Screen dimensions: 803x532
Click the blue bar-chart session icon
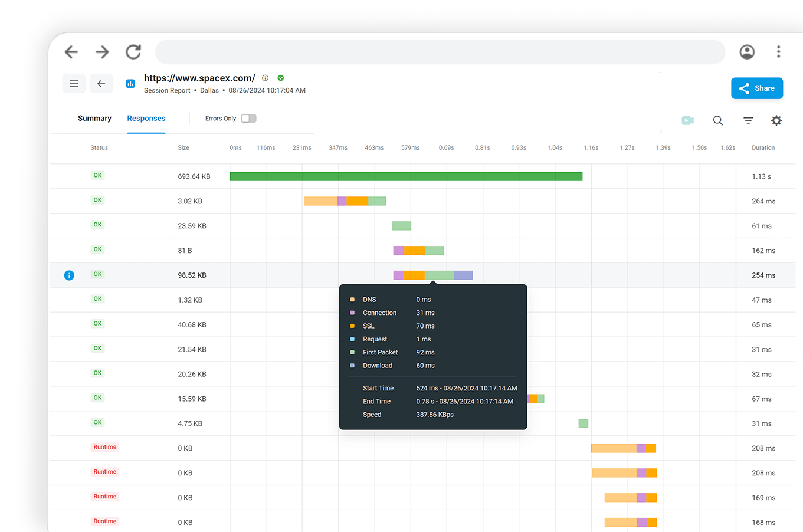(130, 83)
